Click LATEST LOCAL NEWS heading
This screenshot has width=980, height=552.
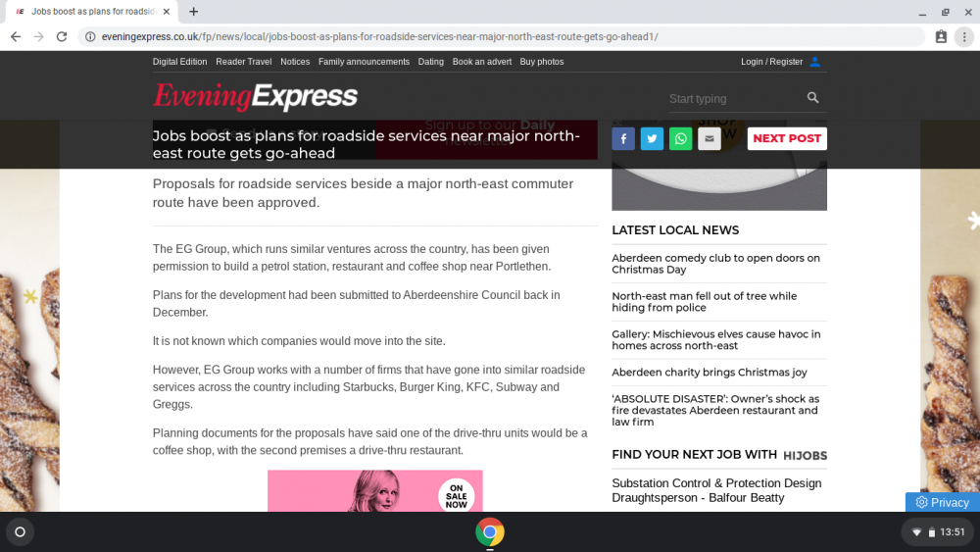[x=675, y=230]
